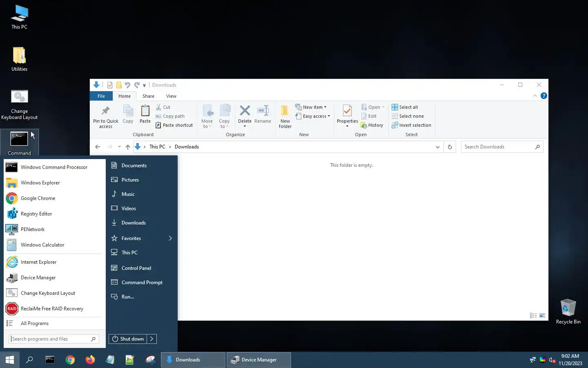Click the network tray icon
The height and width of the screenshot is (368, 588).
[x=532, y=360]
